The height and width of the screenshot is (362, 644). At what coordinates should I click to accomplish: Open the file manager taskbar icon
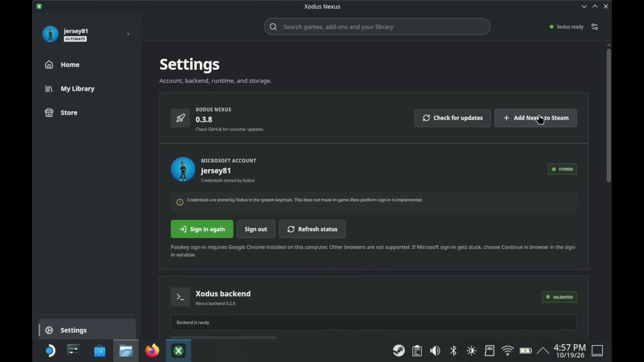point(126,350)
